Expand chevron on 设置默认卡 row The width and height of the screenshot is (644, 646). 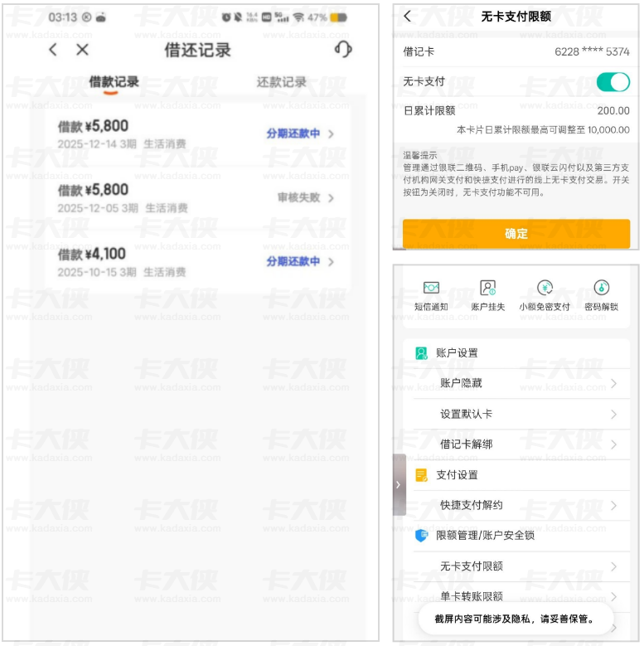pyautogui.click(x=613, y=414)
